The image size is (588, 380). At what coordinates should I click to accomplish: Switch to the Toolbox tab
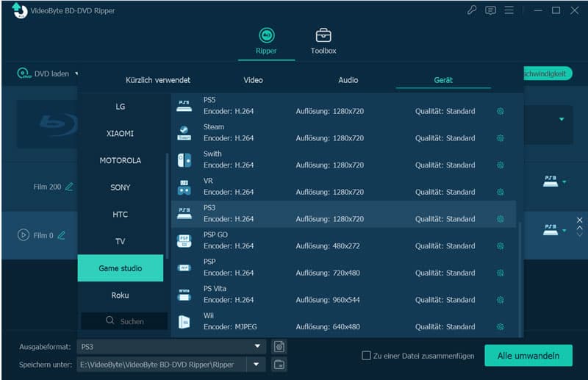[x=323, y=41]
